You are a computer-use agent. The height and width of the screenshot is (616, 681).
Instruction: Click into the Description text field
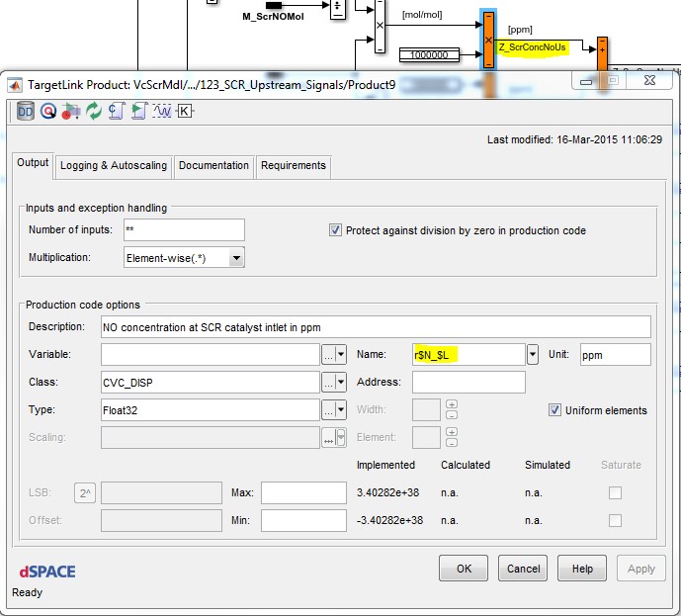(x=376, y=327)
